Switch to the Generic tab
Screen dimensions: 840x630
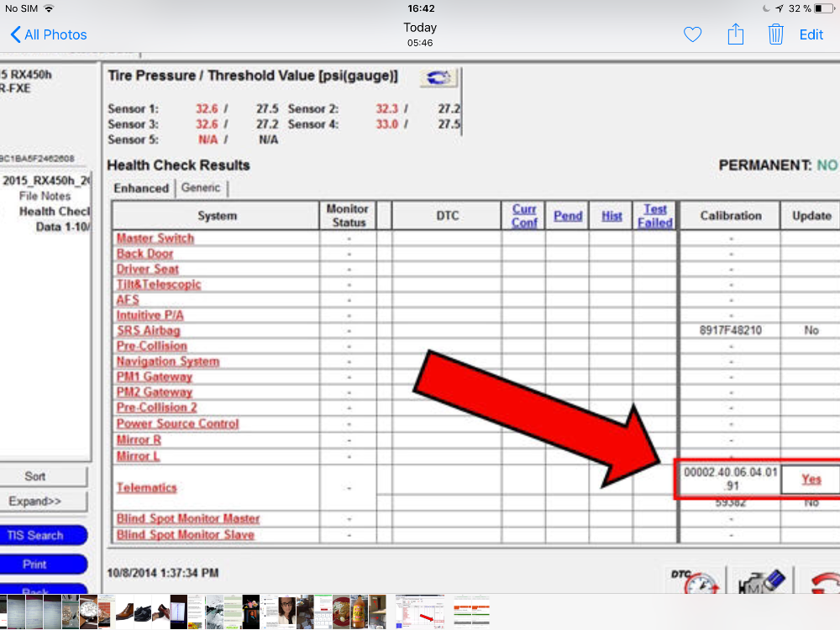point(201,188)
